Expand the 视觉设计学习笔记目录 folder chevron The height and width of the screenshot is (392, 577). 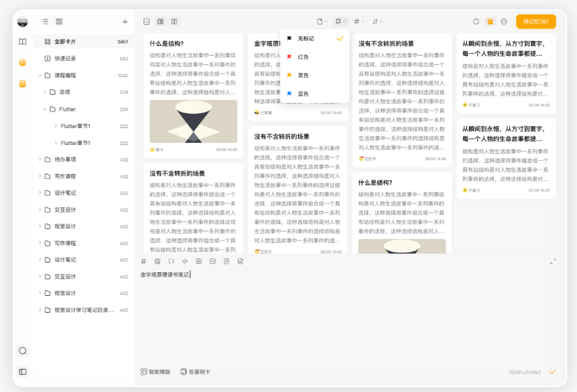tap(40, 310)
